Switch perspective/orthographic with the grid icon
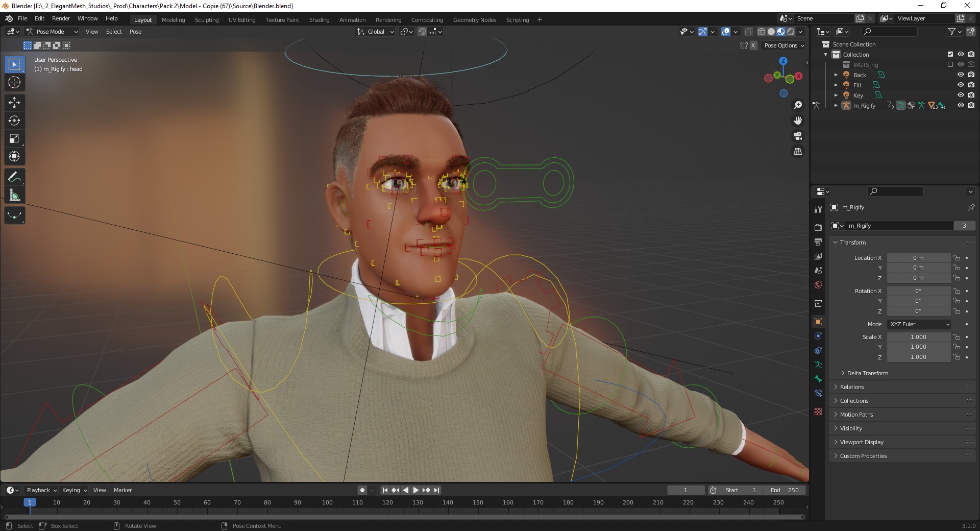980x531 pixels. tap(797, 151)
